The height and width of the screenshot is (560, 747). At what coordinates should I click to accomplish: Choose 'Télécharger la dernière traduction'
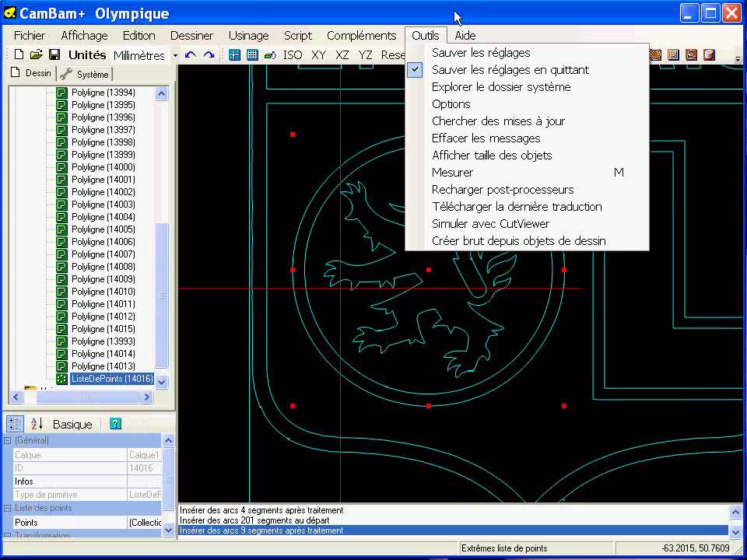tap(528, 207)
